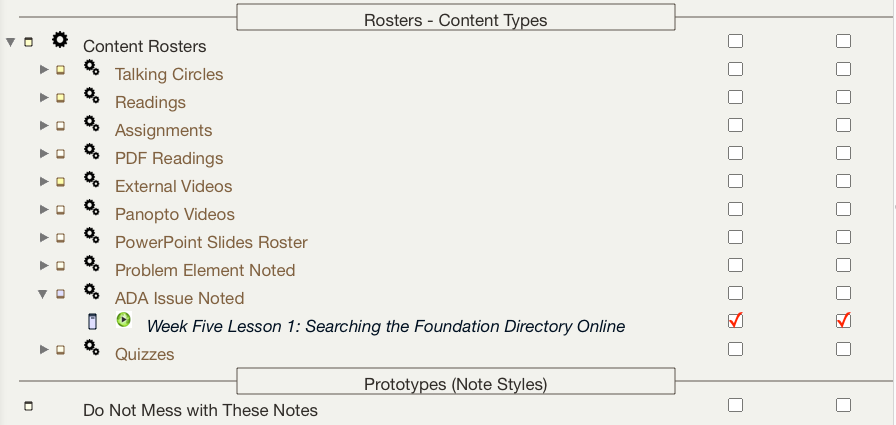Image resolution: width=896 pixels, height=425 pixels.
Task: Uncheck first red checkbox on Week Five Lesson row
Action: (735, 320)
